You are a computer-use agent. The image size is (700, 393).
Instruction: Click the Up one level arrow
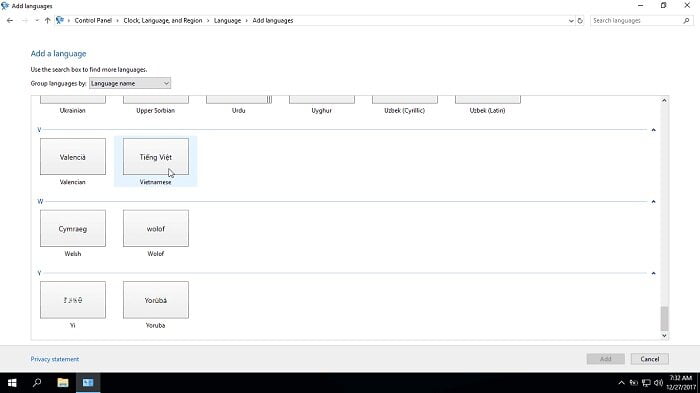tap(47, 21)
